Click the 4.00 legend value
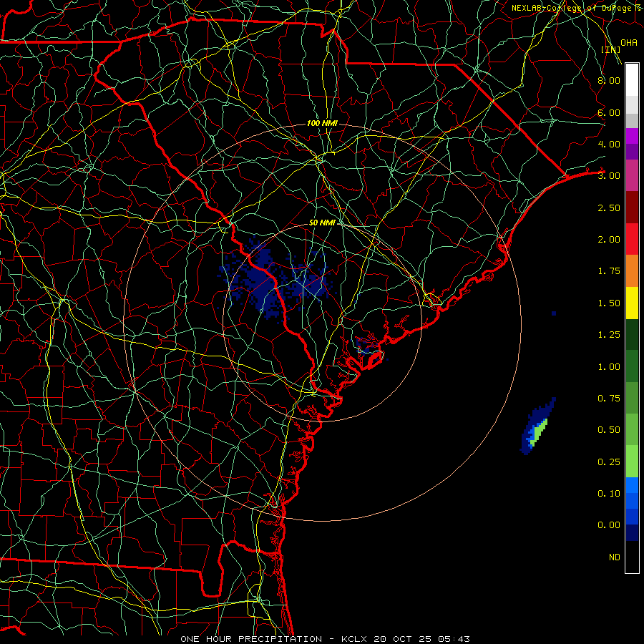Image resolution: width=644 pixels, height=644 pixels. 609,144
